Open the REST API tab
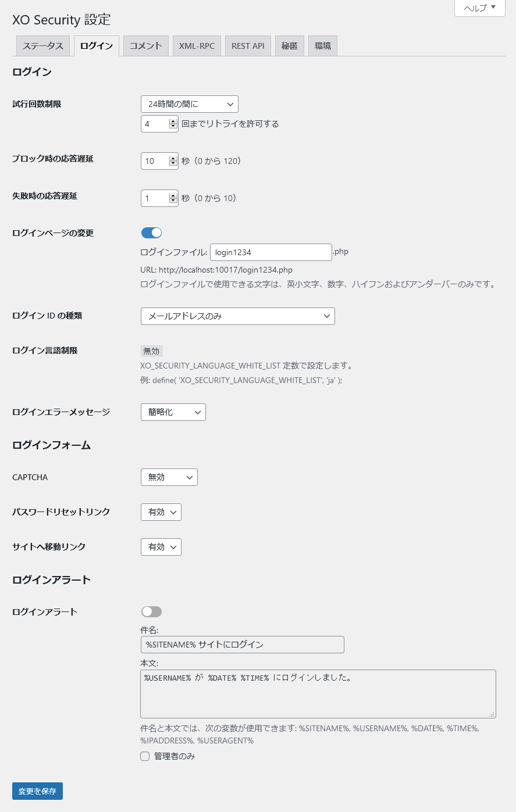516x812 pixels. coord(247,45)
